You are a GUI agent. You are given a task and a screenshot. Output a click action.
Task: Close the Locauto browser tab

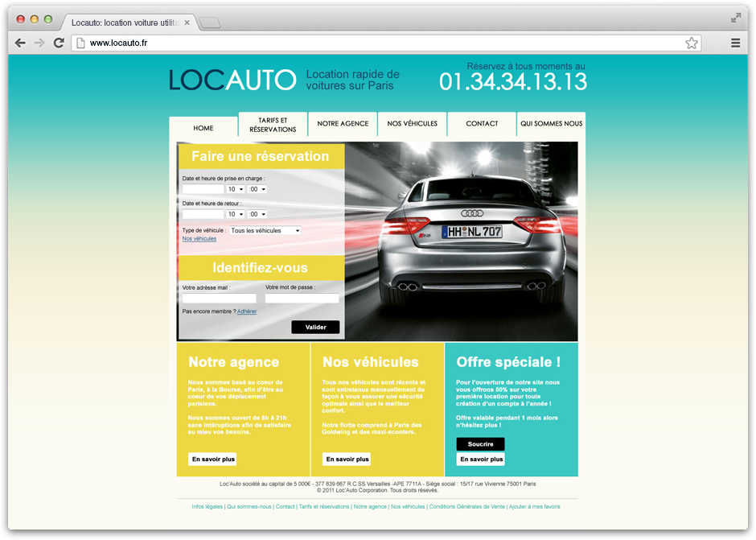tap(187, 23)
